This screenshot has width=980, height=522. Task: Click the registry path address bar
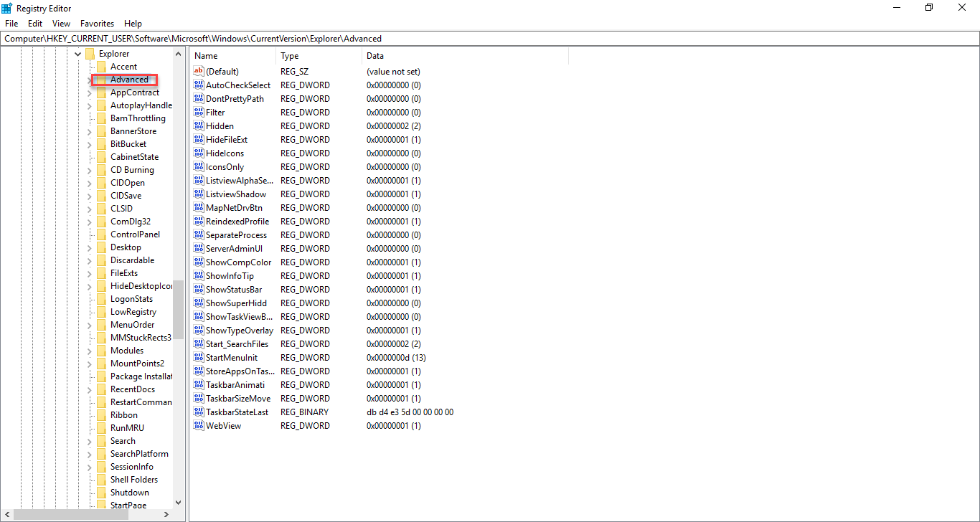click(489, 39)
